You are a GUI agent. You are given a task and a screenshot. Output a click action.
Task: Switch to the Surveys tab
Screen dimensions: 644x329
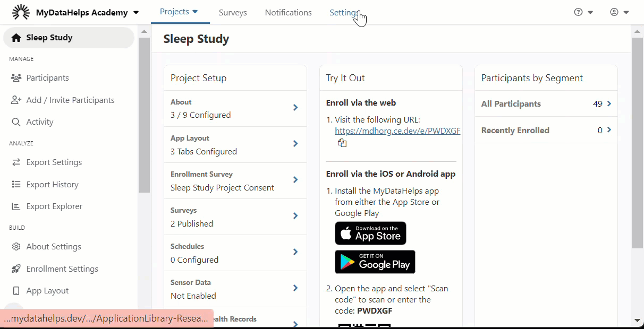point(233,13)
